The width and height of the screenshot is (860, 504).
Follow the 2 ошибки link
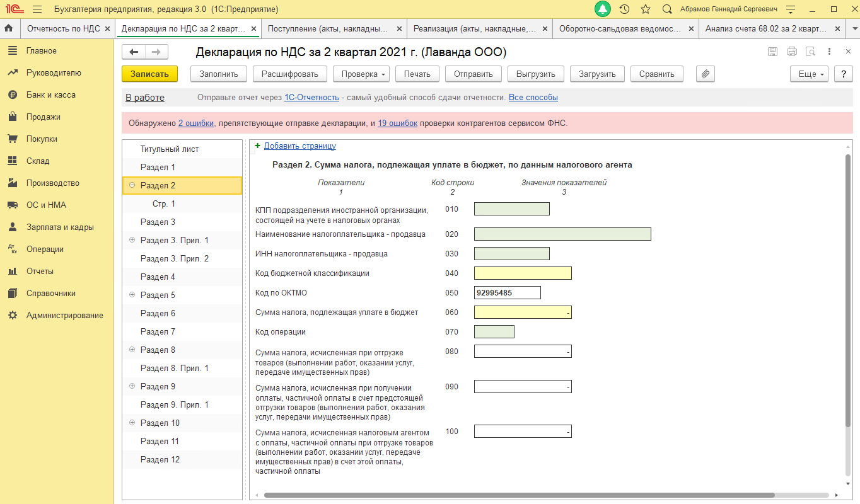tap(195, 123)
